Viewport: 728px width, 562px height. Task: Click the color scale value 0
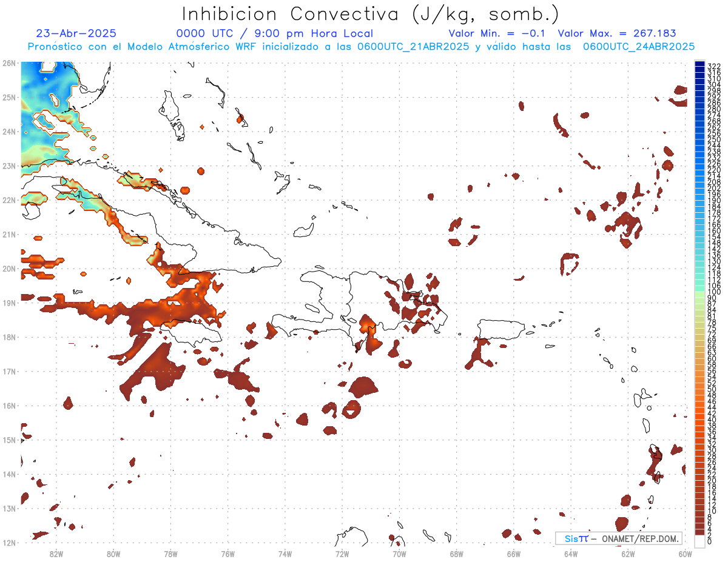(710, 541)
